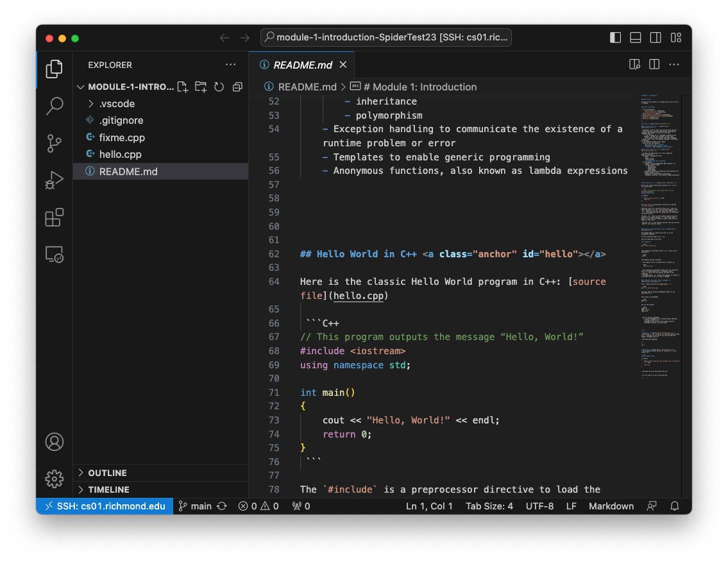This screenshot has height=562, width=728.
Task: Click the 'Anonymous functions' bullet line
Action: pos(475,171)
